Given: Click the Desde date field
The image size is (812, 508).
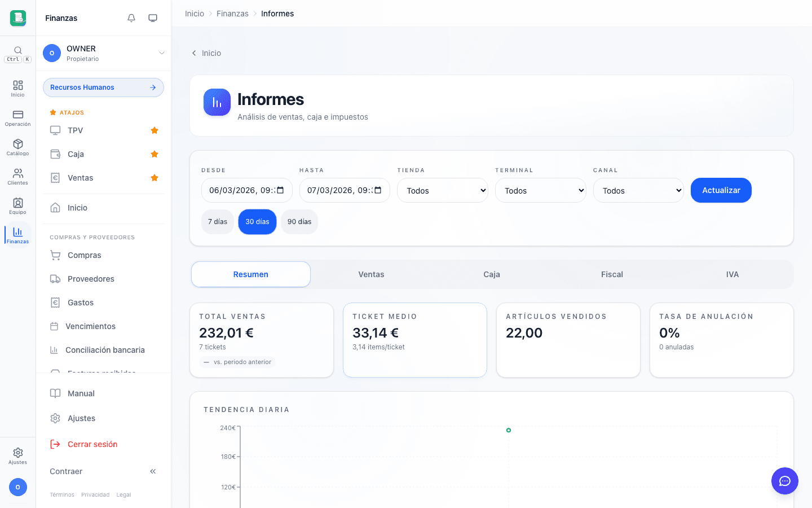Looking at the screenshot, I should pos(247,190).
